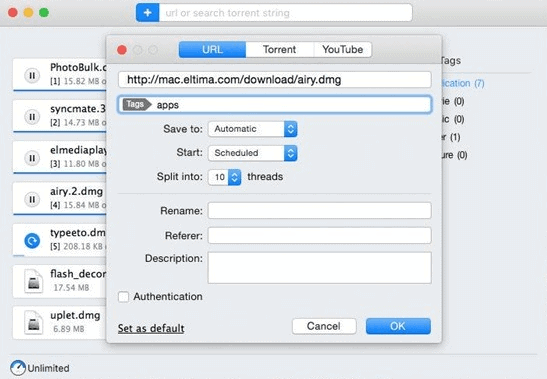
Task: Click the Cancel button
Action: click(324, 326)
